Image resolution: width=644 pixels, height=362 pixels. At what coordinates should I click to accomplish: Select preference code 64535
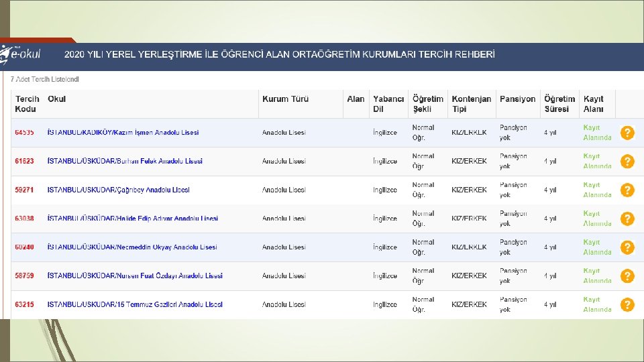point(24,133)
